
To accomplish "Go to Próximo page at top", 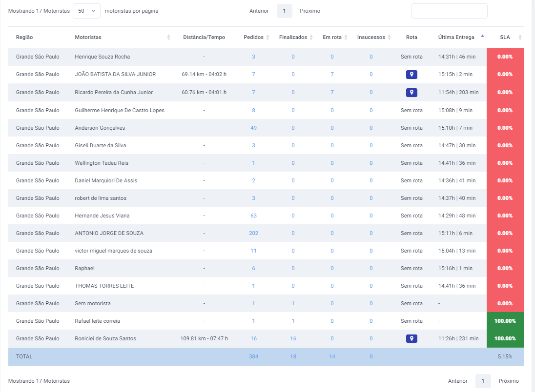I will click(310, 11).
